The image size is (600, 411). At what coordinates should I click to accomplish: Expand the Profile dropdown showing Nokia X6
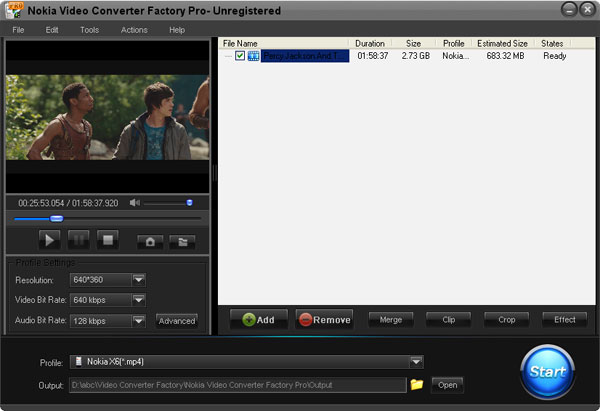point(416,362)
